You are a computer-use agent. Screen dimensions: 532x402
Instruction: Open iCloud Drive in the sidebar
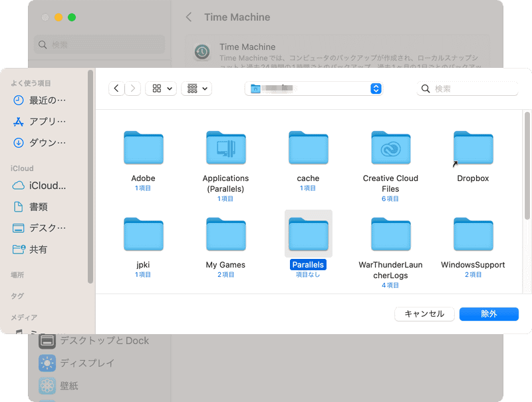point(39,186)
